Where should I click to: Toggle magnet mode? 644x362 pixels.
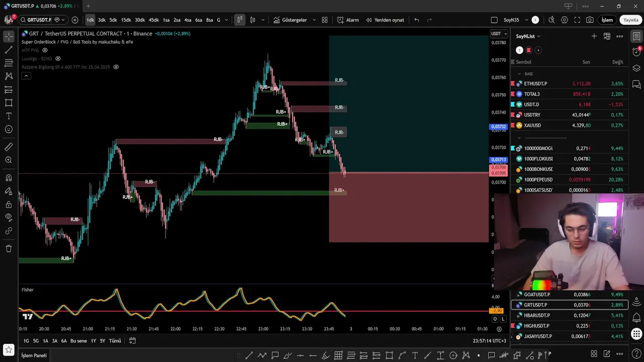tap(9, 177)
